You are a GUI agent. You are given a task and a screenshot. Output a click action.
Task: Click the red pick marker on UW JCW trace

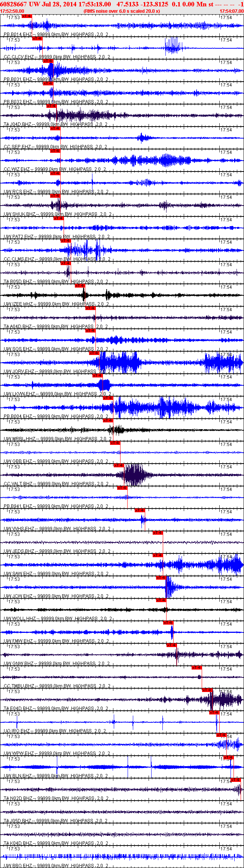161,578
